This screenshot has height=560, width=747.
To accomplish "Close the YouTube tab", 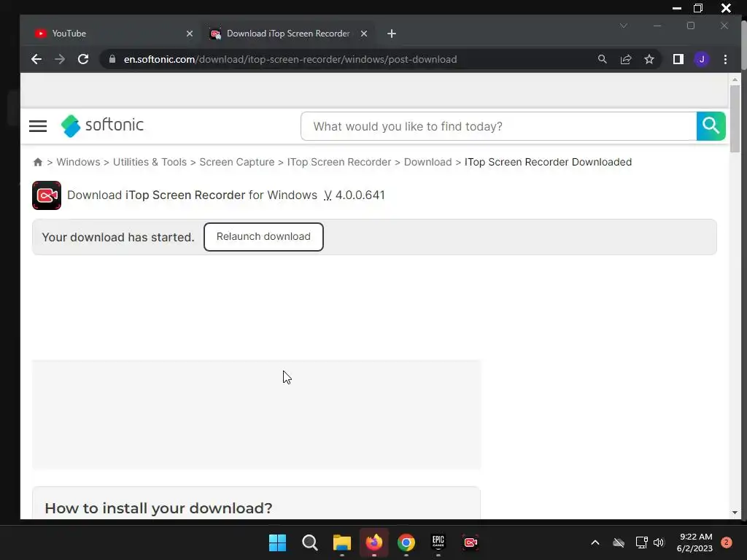I will pyautogui.click(x=190, y=34).
